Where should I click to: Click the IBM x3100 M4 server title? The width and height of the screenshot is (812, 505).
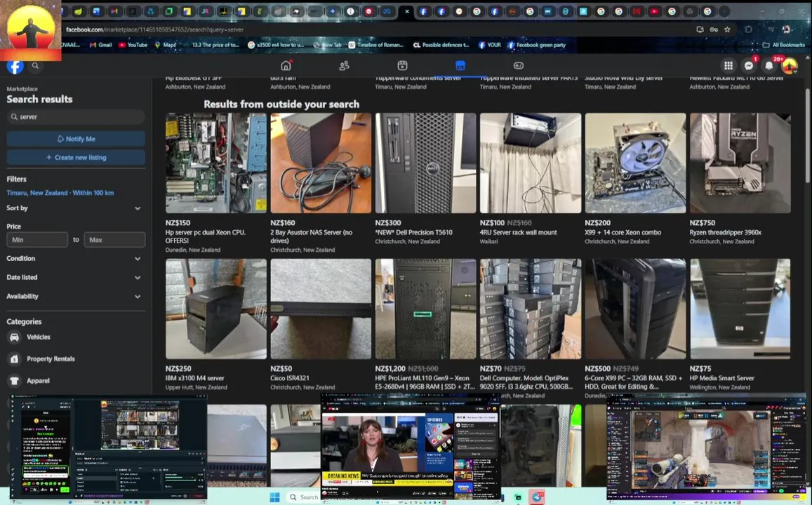pos(194,378)
